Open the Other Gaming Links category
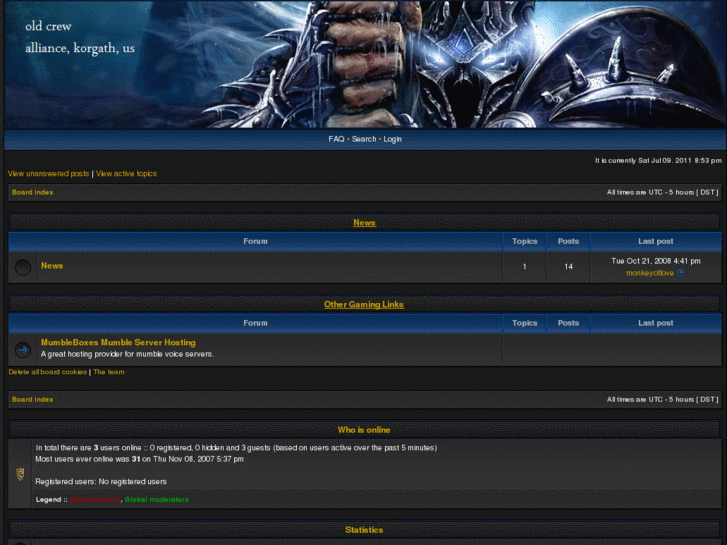 pos(364,304)
